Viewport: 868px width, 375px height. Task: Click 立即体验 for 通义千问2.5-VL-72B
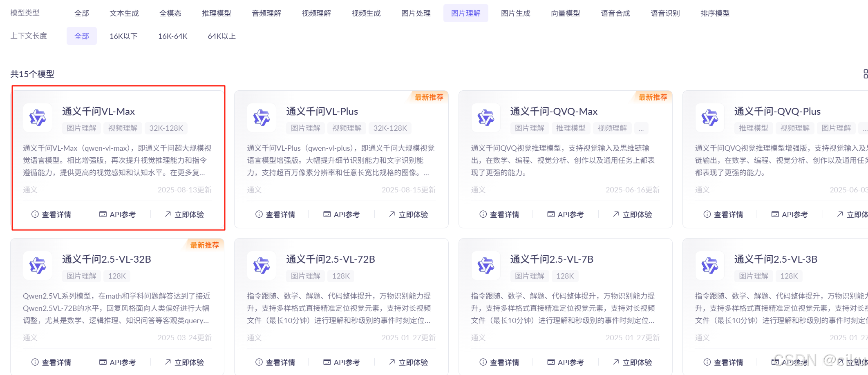click(x=408, y=362)
